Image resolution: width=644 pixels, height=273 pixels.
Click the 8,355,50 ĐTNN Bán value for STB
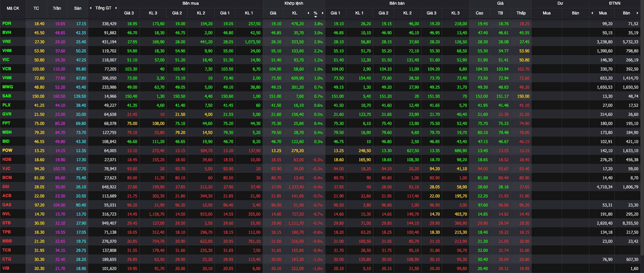(630, 223)
